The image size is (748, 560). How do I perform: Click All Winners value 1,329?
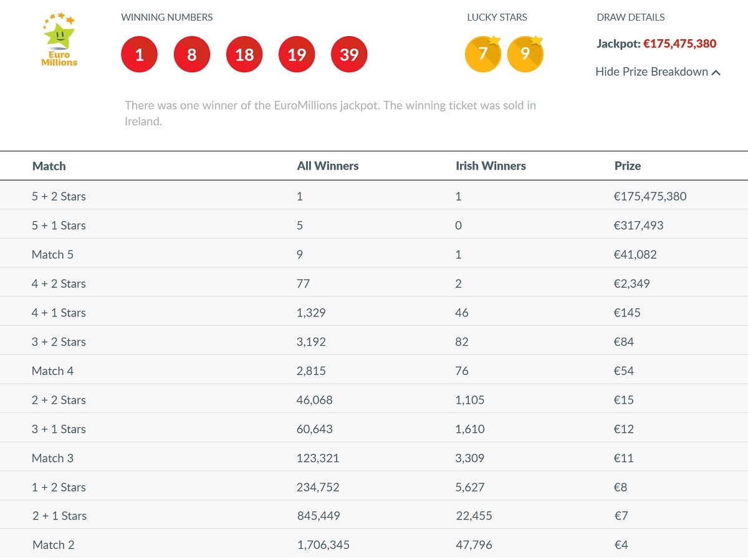pyautogui.click(x=311, y=313)
